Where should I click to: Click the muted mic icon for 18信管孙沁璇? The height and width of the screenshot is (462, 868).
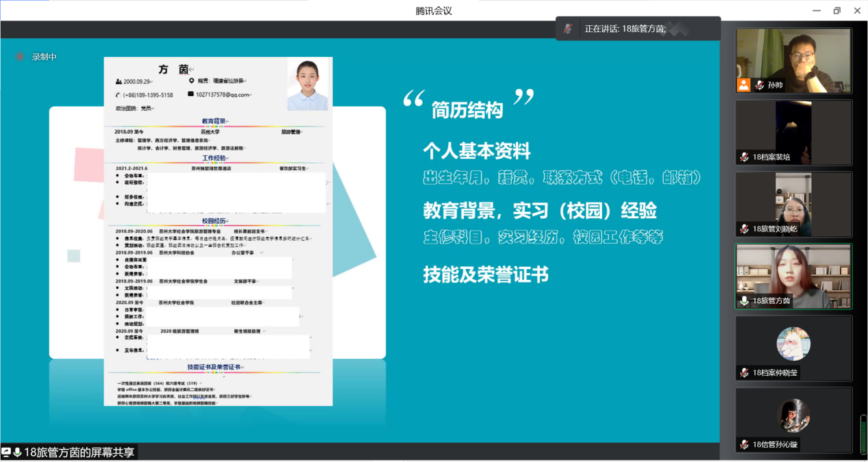[x=744, y=444]
